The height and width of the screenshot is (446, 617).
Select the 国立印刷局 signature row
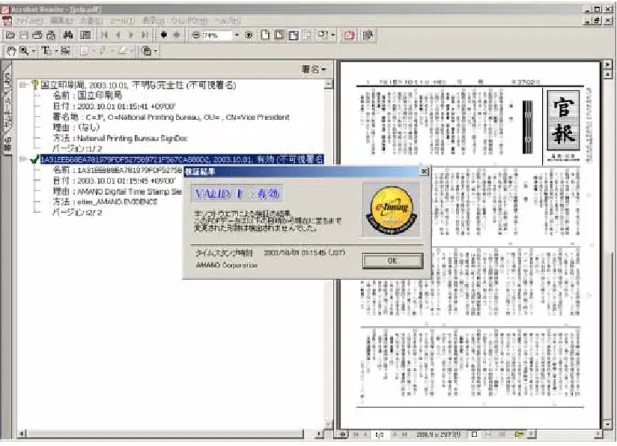tap(138, 85)
